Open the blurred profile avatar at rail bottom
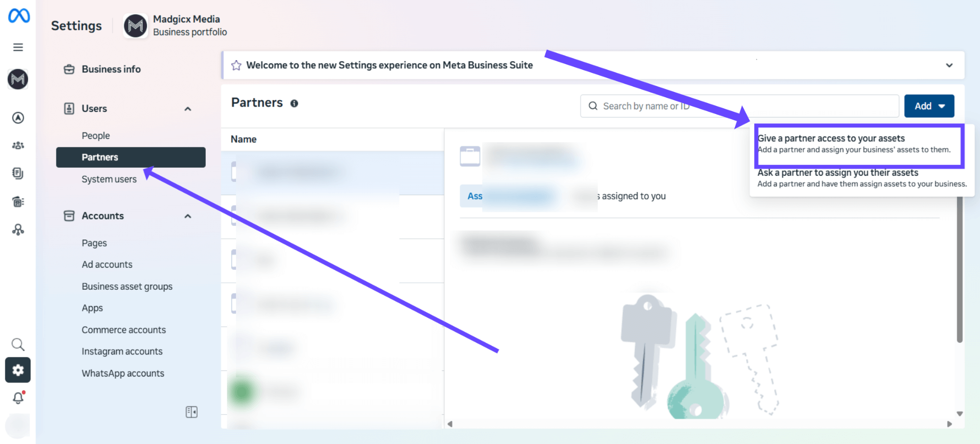Viewport: 980px width, 444px height. pos(18,425)
